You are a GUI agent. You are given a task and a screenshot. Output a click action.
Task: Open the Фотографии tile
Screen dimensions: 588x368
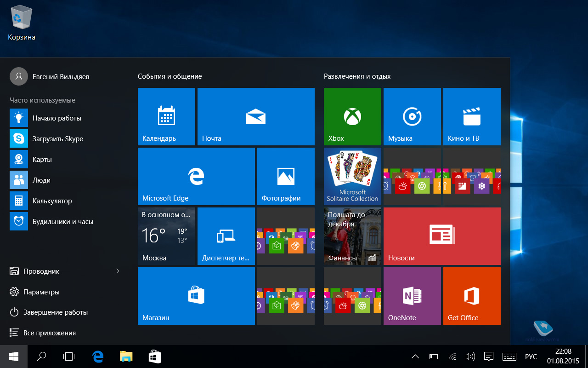point(286,176)
